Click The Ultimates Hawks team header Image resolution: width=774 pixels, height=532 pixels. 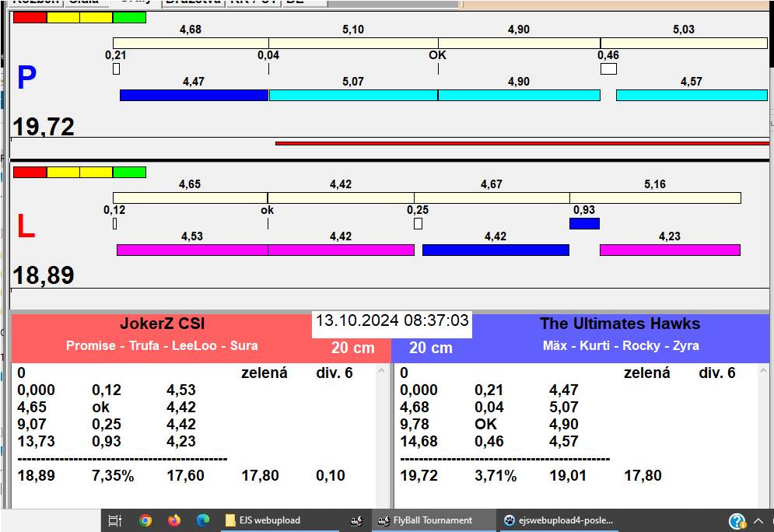point(620,324)
